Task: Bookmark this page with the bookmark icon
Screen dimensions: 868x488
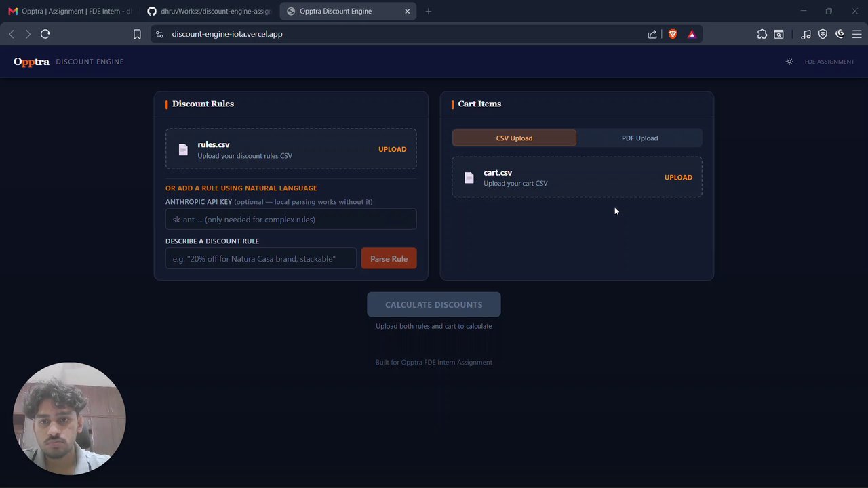Action: (x=137, y=34)
